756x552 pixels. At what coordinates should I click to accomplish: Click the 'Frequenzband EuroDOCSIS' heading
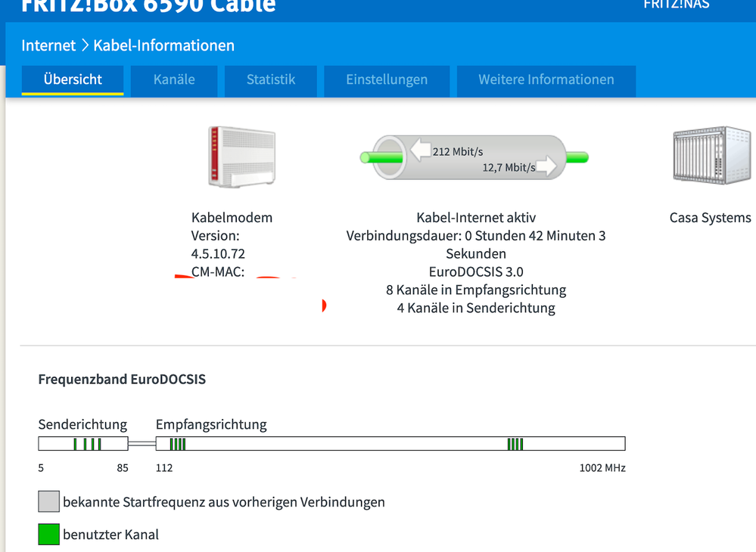(x=122, y=380)
